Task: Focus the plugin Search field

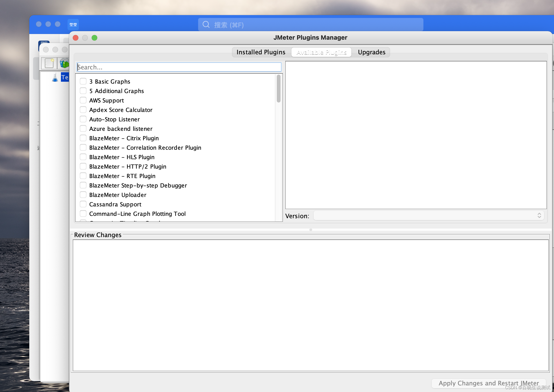Action: 179,67
